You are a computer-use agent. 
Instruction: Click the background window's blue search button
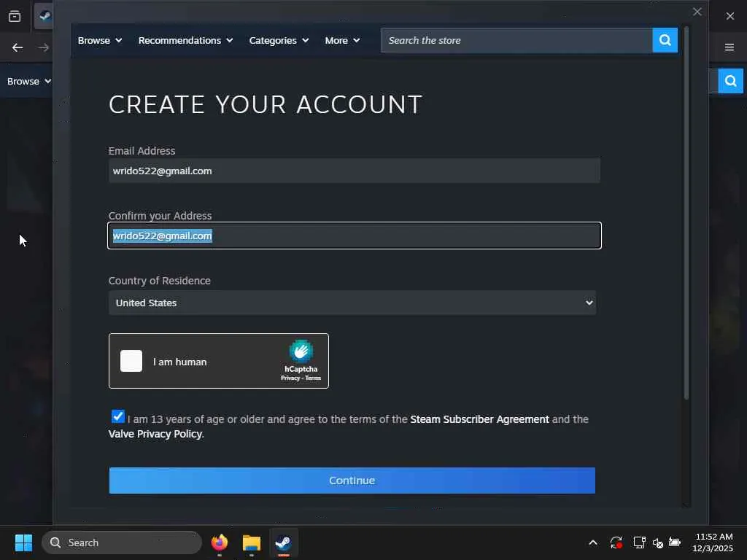730,81
